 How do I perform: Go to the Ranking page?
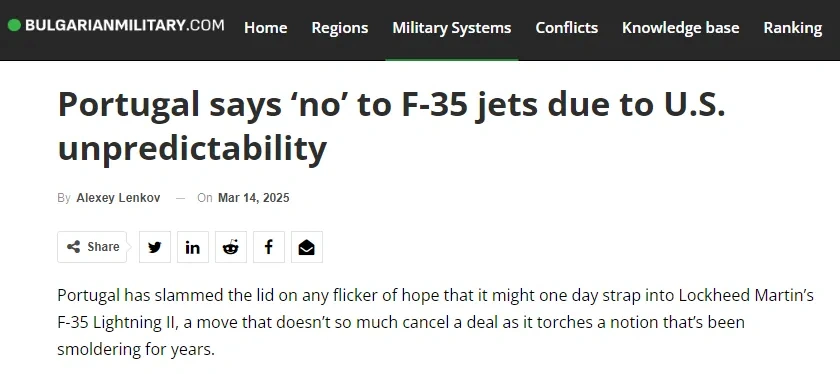tap(793, 28)
